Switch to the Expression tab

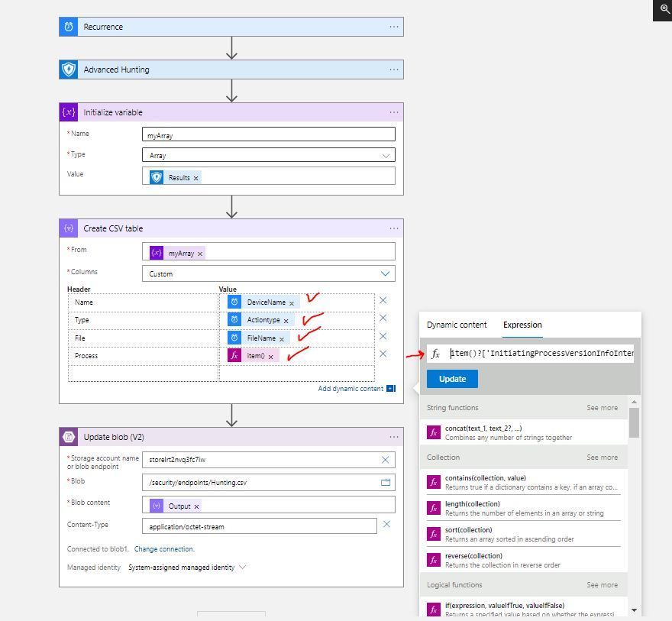522,325
